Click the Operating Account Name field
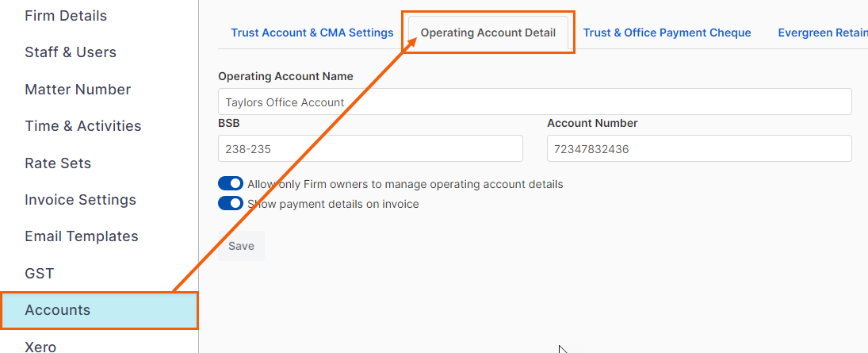 535,102
